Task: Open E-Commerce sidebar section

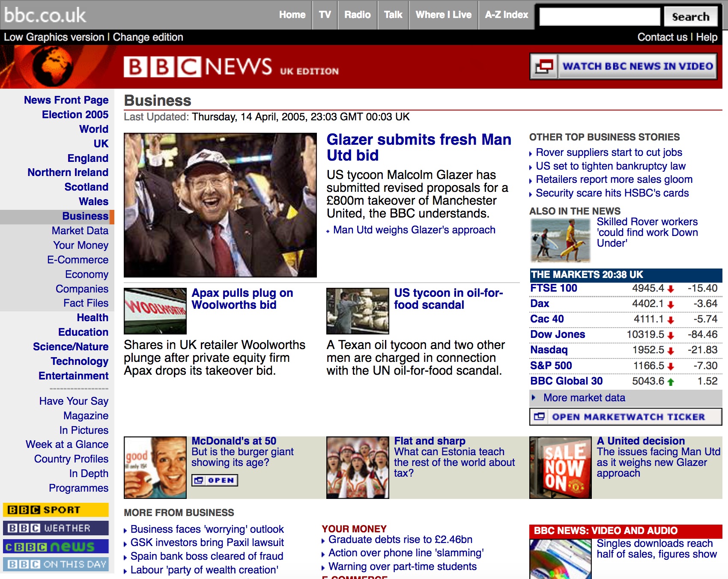Action: [78, 260]
